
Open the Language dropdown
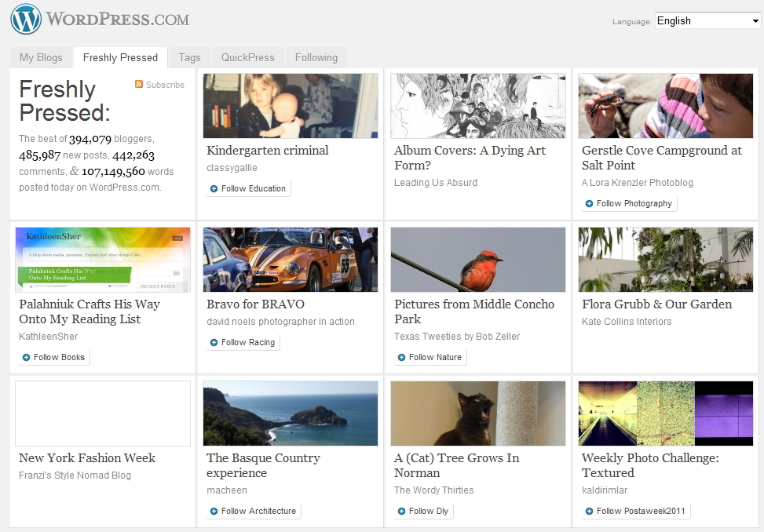click(x=707, y=21)
